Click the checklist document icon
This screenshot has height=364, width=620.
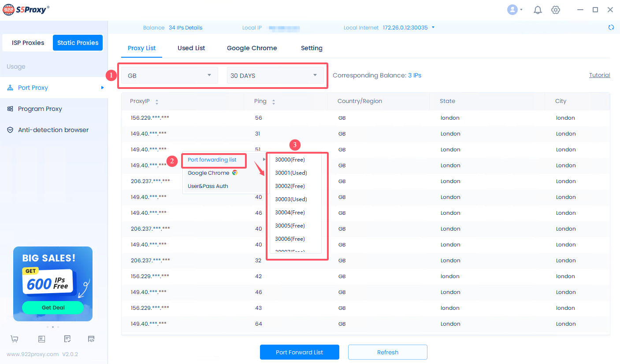tap(67, 339)
